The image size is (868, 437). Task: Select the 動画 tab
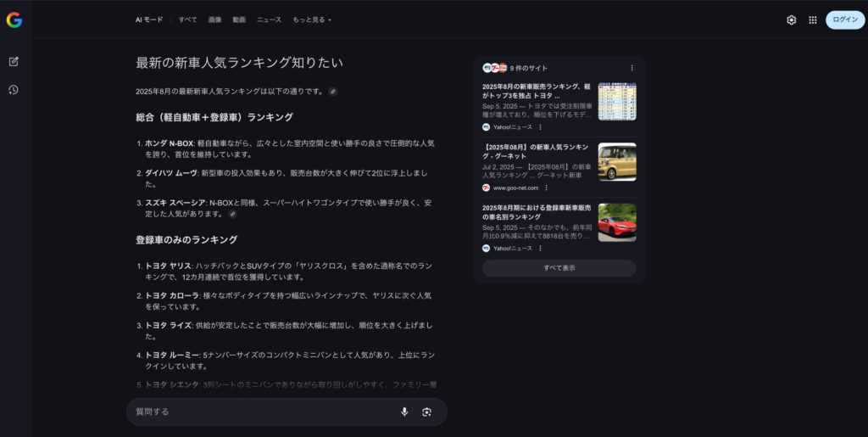(x=239, y=20)
